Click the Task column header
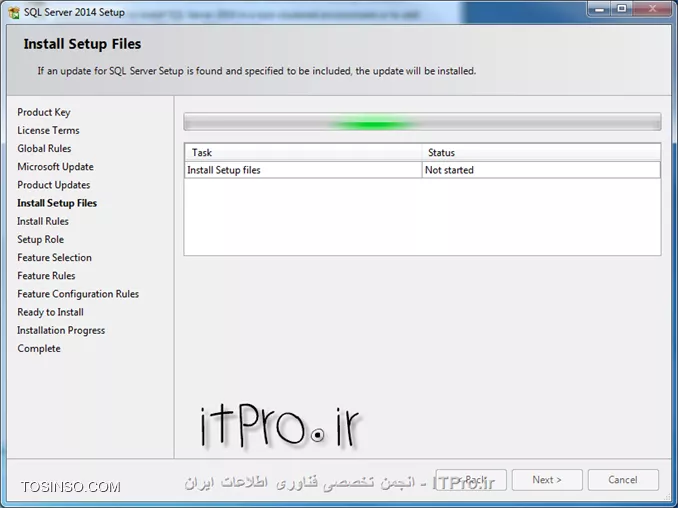 pos(303,153)
